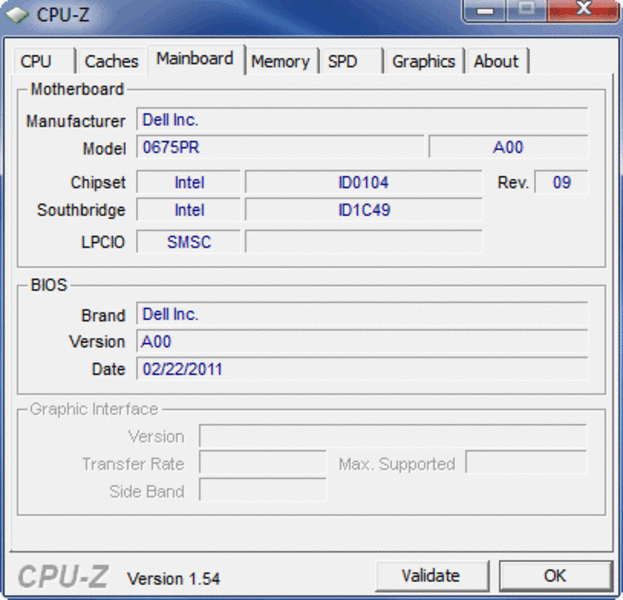Click the chipset ID0104 field
Viewport: 623px width, 600px height.
(364, 182)
